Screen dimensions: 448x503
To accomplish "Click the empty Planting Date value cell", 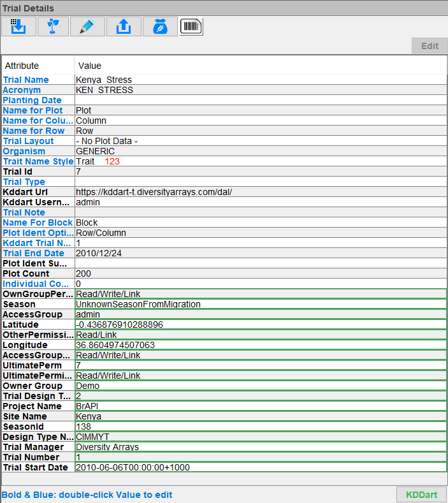I will (x=261, y=100).
